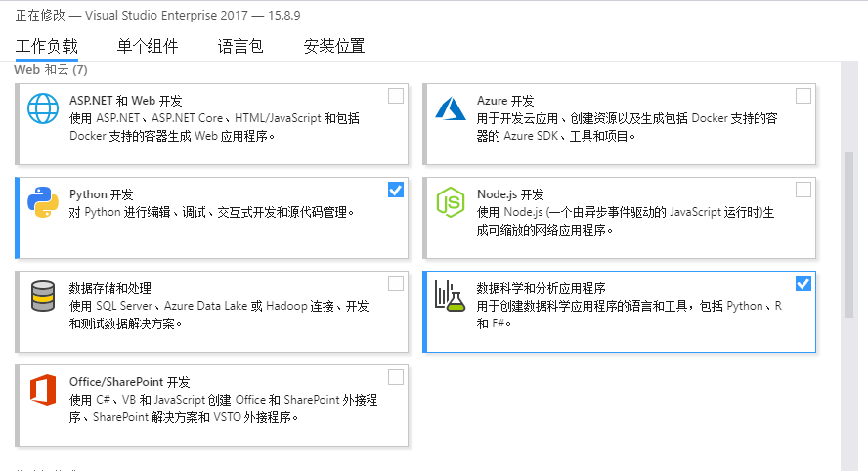
Task: Click the ASP.NET workload description text
Action: 214,127
